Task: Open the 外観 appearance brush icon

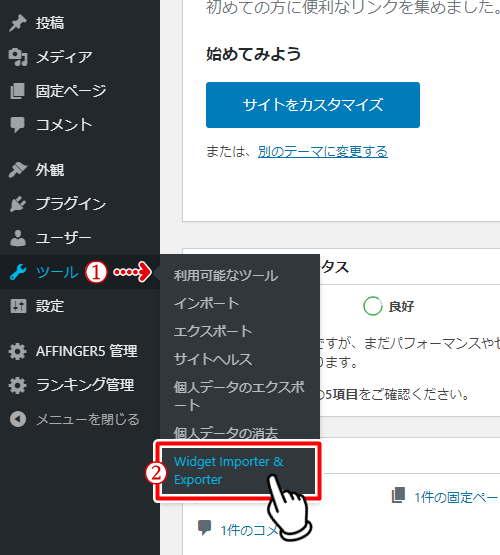Action: pos(18,170)
